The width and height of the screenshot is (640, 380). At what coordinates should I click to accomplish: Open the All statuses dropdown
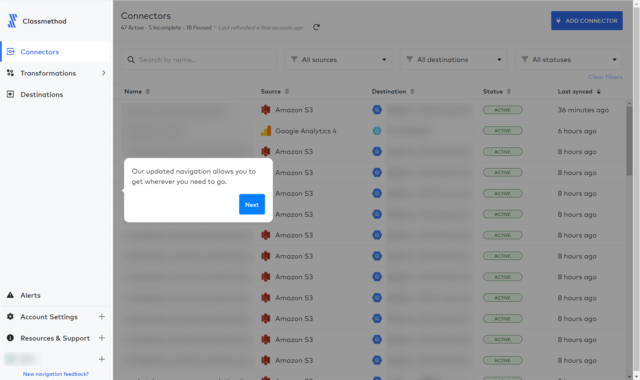[569, 60]
